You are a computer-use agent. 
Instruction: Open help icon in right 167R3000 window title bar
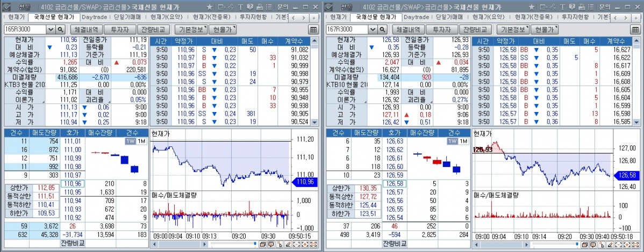click(x=572, y=7)
